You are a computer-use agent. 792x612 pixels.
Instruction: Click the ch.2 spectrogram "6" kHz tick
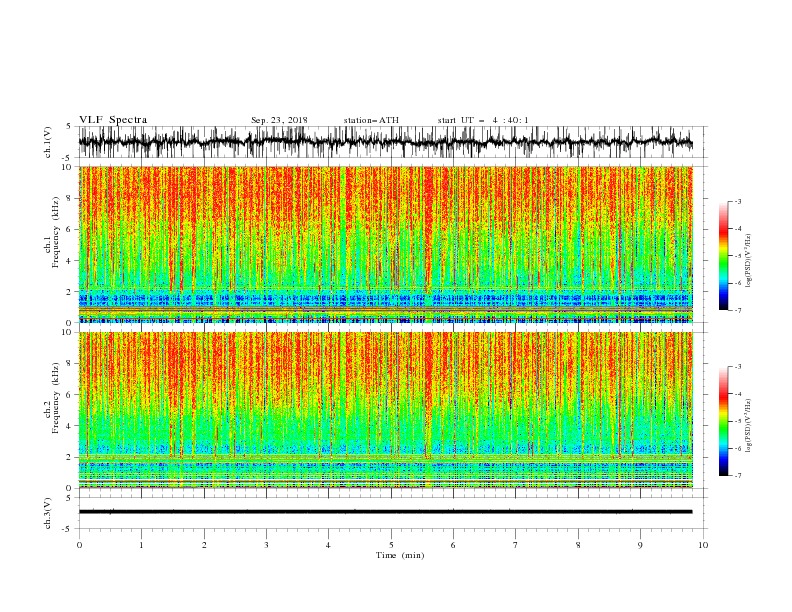tap(70, 395)
